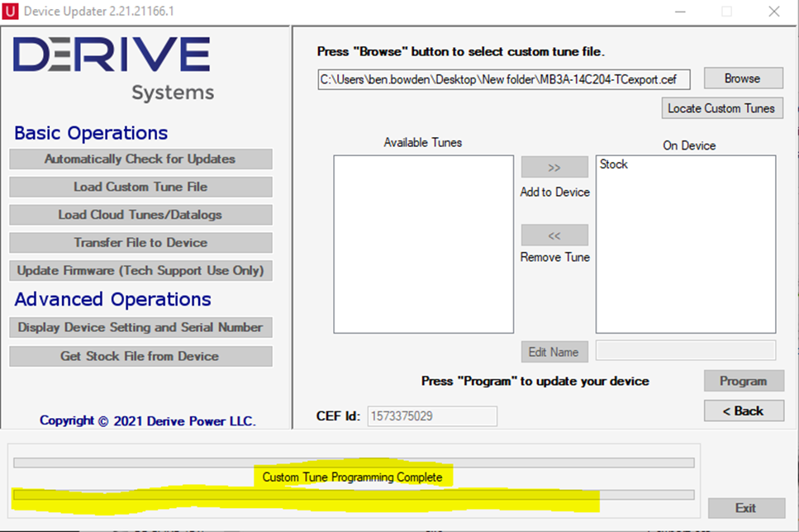Click the Device Updater app icon in title bar
Viewport: 799px width, 532px height.
click(x=10, y=12)
